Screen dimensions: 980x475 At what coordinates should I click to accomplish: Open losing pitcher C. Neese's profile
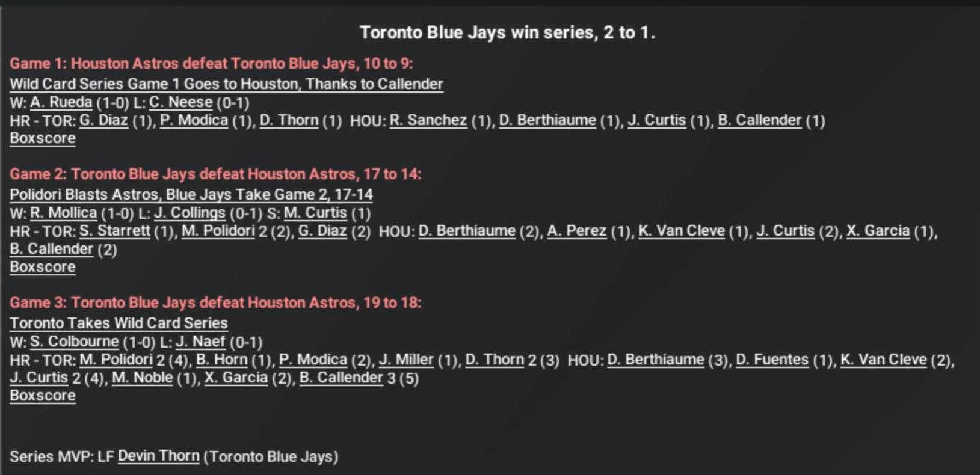tap(180, 103)
